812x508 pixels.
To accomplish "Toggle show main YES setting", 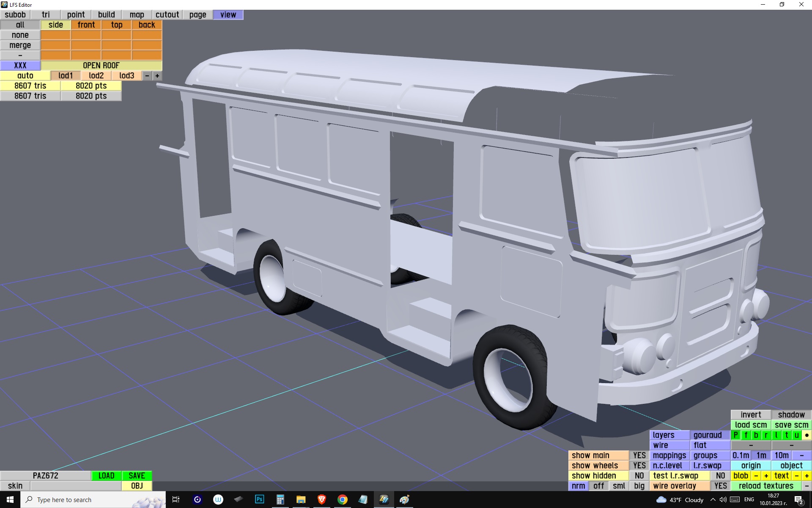I will tap(639, 456).
